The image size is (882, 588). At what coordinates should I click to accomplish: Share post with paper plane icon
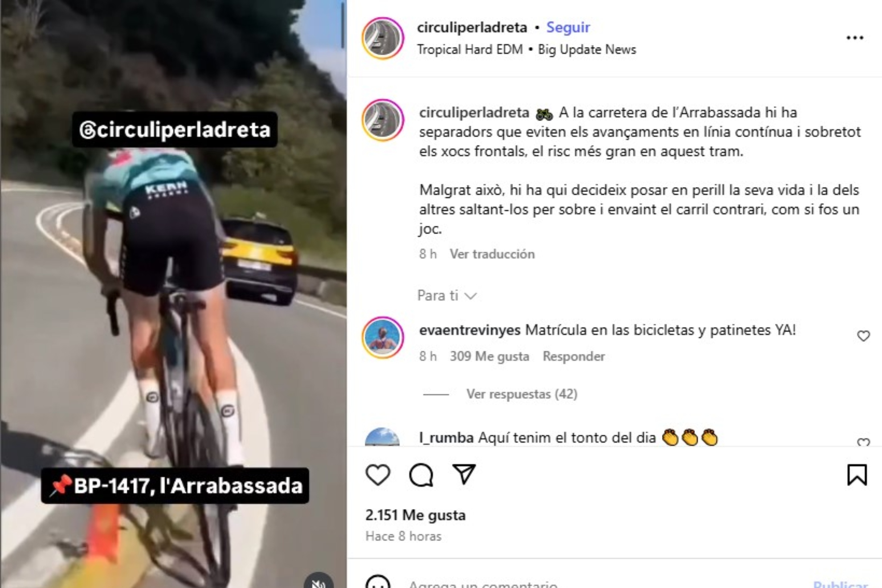click(x=464, y=474)
